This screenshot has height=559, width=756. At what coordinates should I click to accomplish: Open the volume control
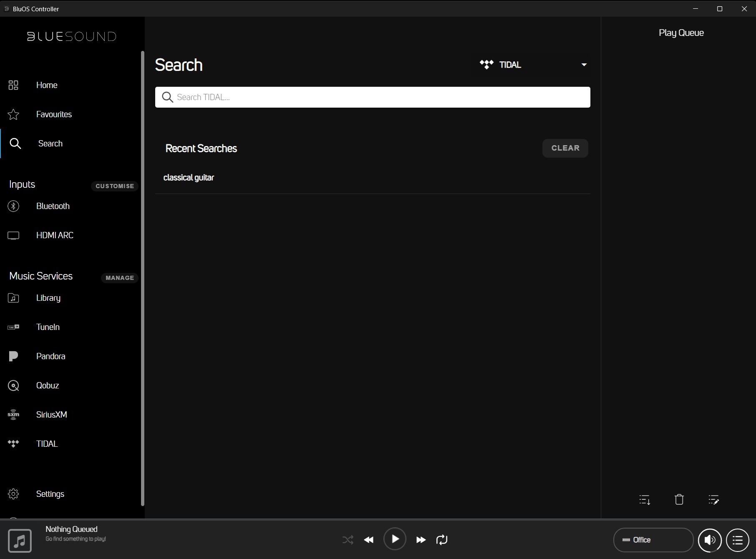[x=709, y=540]
